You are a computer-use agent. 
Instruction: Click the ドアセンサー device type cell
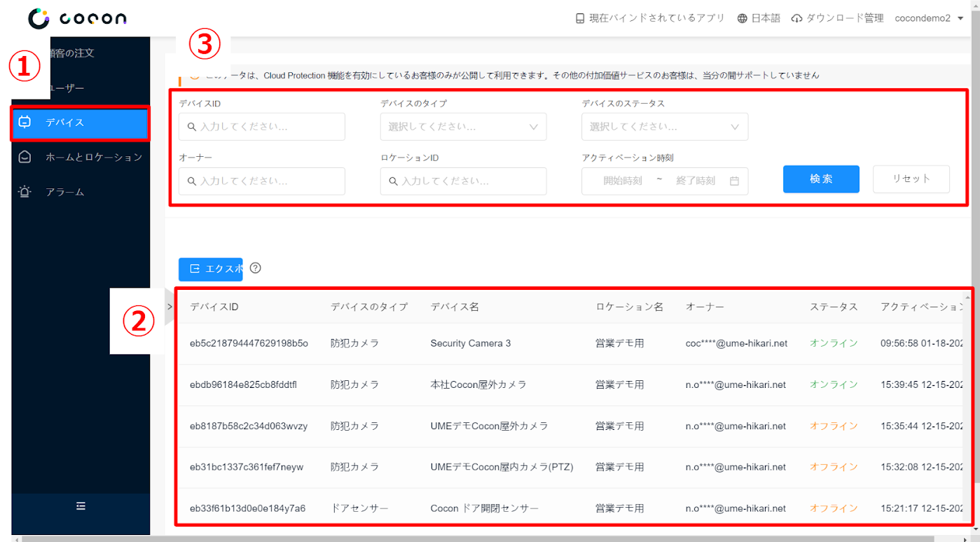click(359, 508)
